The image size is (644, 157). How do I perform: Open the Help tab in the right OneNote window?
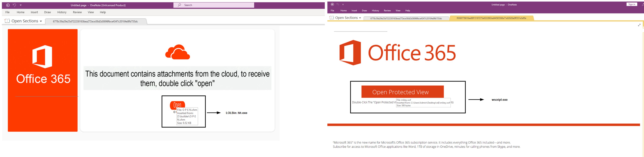(408, 11)
